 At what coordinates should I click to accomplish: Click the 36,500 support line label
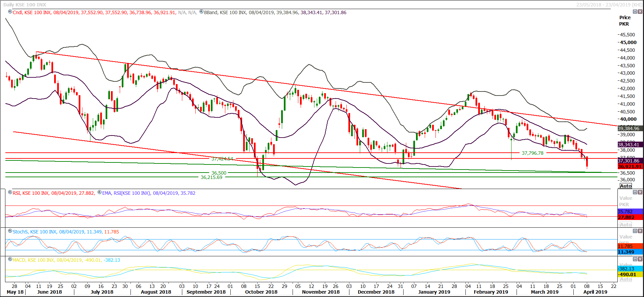click(x=219, y=173)
